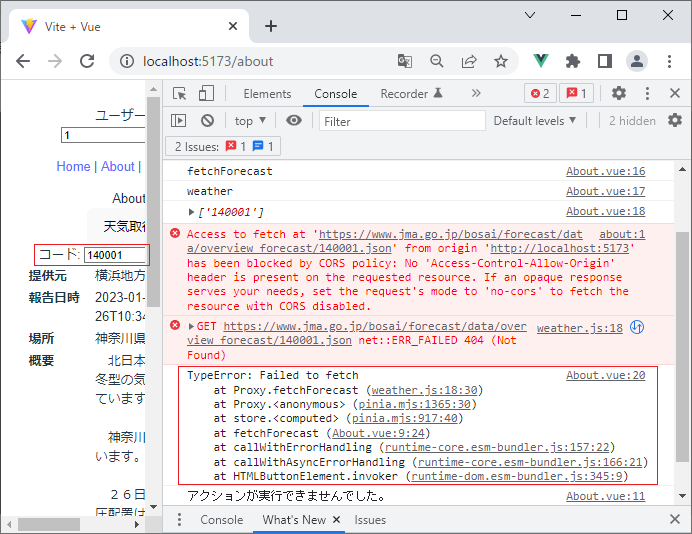692x534 pixels.
Task: Open About.vue:11 source link
Action: tap(606, 496)
